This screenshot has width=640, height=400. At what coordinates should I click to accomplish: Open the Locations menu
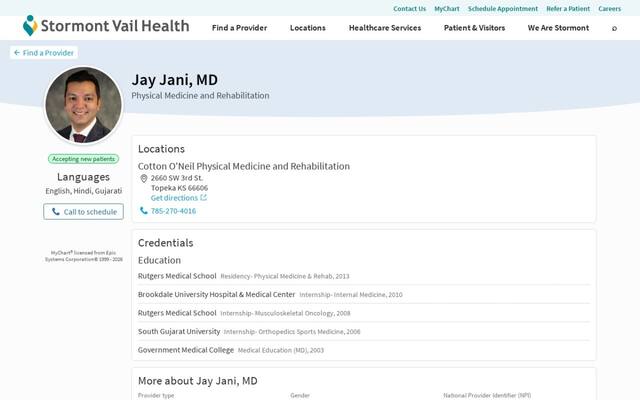(x=308, y=28)
